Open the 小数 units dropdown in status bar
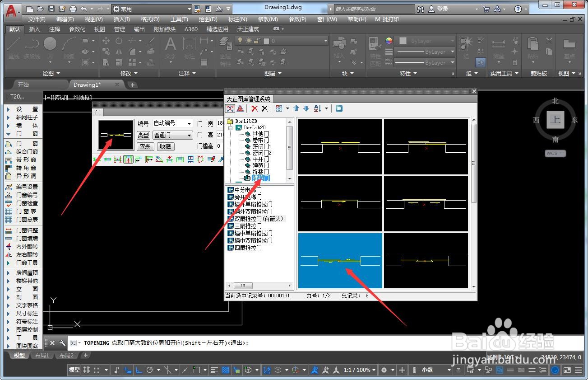Viewport: 588px width, 380px height. [x=435, y=370]
